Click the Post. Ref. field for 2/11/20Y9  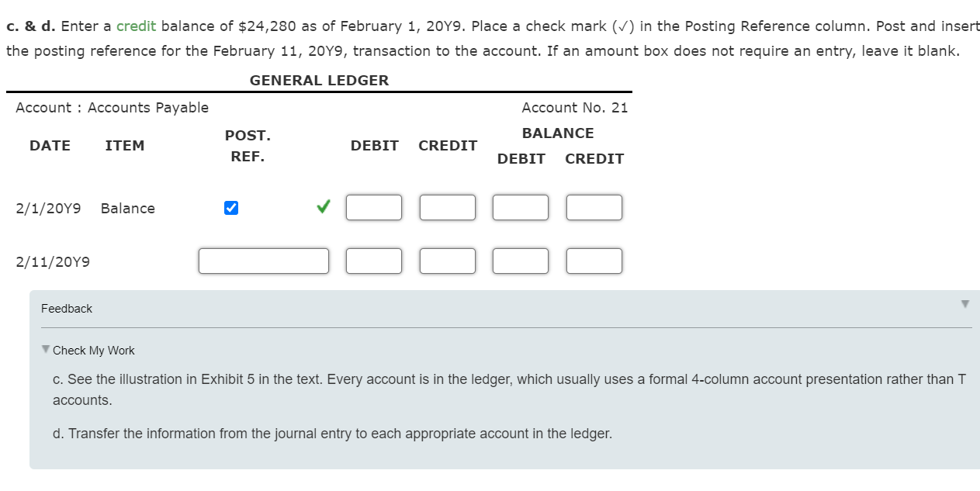pyautogui.click(x=264, y=261)
